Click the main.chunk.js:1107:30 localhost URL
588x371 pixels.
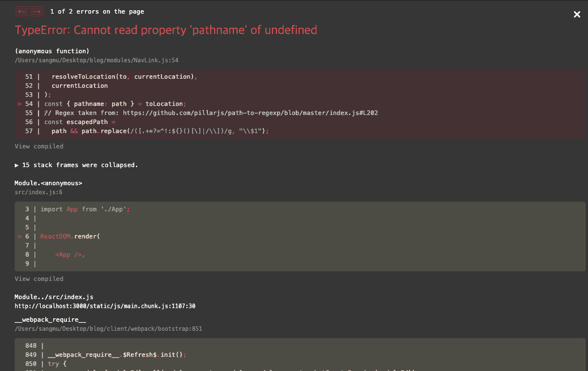105,306
